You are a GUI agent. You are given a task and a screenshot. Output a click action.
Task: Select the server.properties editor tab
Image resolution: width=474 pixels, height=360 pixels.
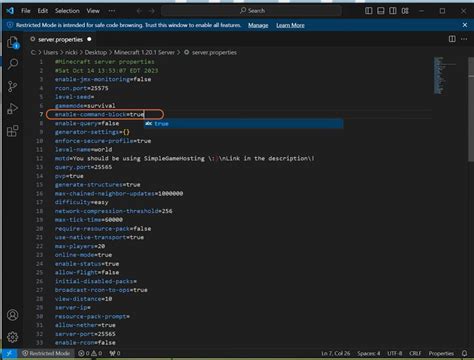pyautogui.click(x=60, y=39)
